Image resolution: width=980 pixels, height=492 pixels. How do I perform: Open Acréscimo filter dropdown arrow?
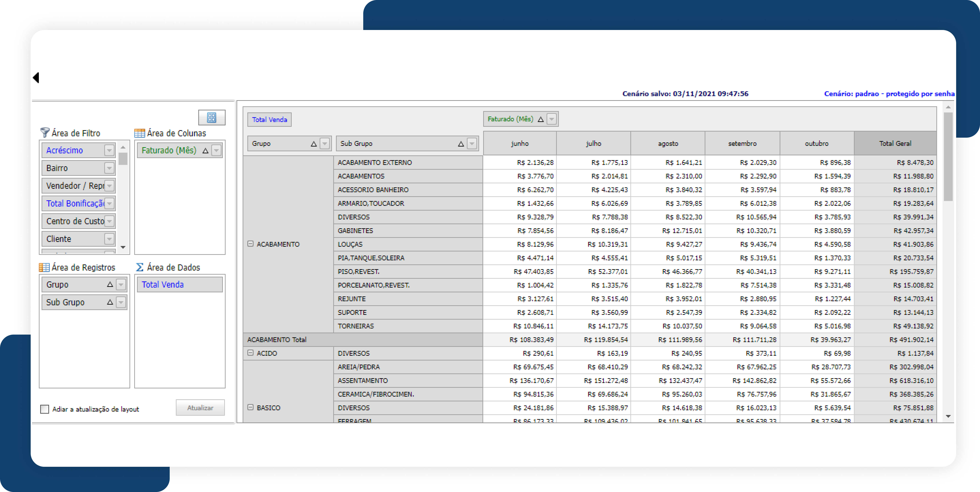click(109, 150)
